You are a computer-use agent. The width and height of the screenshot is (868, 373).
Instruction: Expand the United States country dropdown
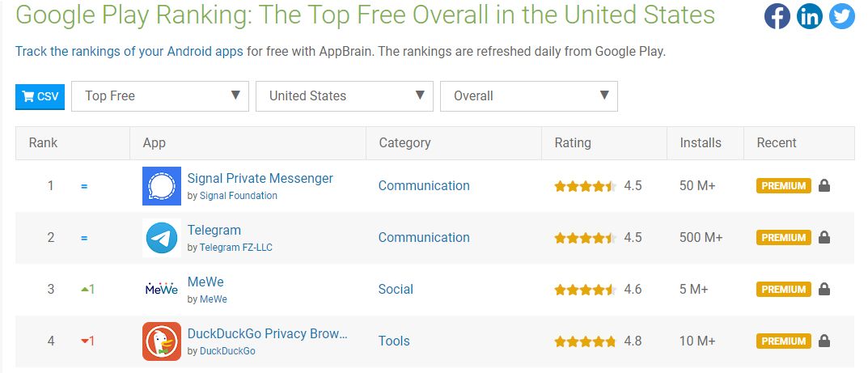[x=345, y=96]
